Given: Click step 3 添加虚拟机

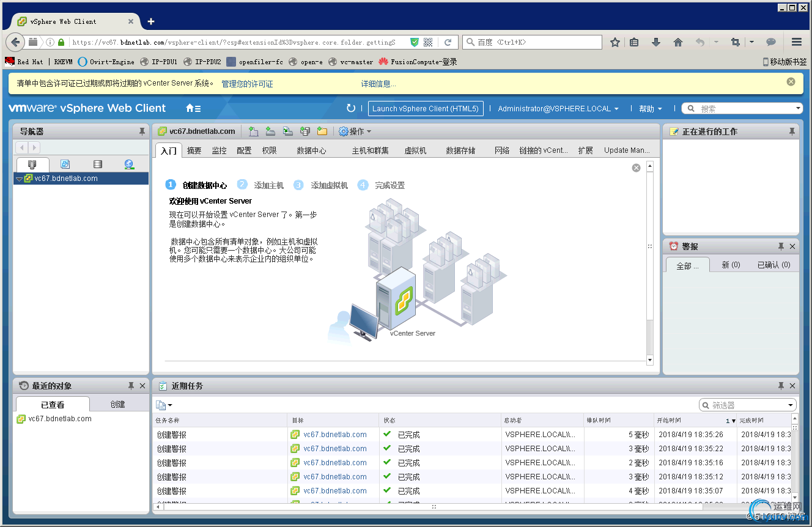Looking at the screenshot, I should click(x=321, y=185).
